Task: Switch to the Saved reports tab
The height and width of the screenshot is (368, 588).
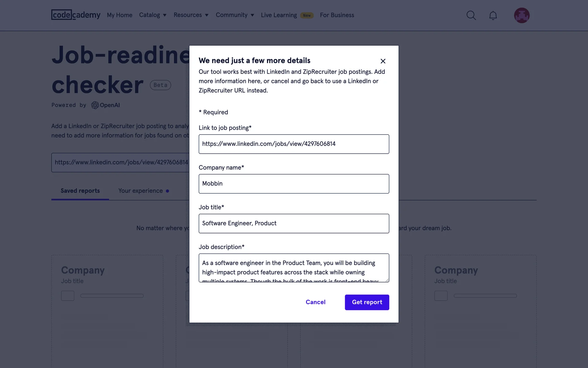Action: coord(80,191)
